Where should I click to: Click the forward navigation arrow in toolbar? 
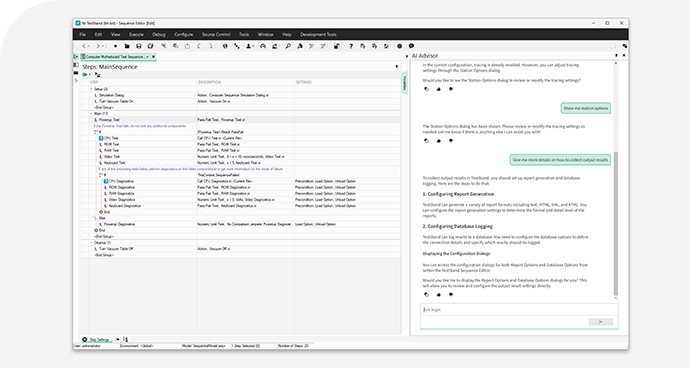pyautogui.click(x=99, y=46)
